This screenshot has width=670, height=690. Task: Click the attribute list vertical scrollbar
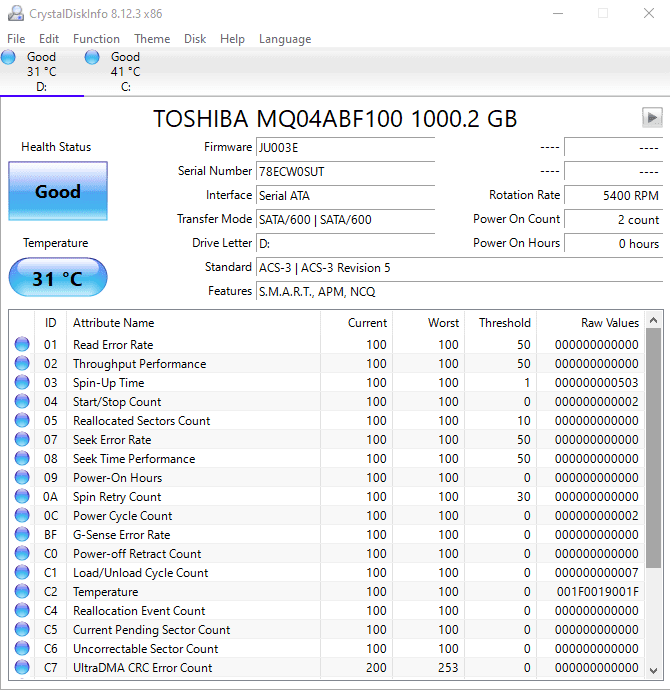653,450
